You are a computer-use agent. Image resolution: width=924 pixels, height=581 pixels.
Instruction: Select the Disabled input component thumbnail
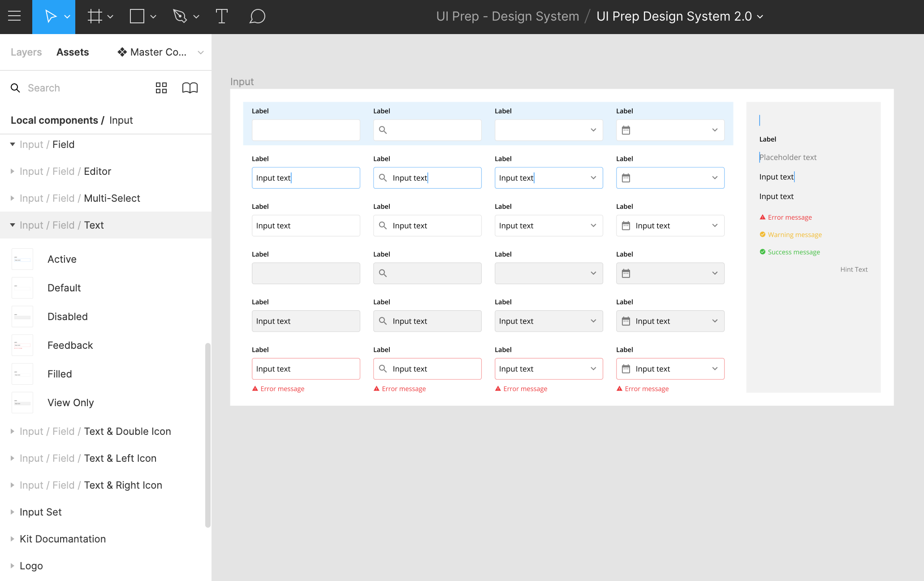point(22,316)
